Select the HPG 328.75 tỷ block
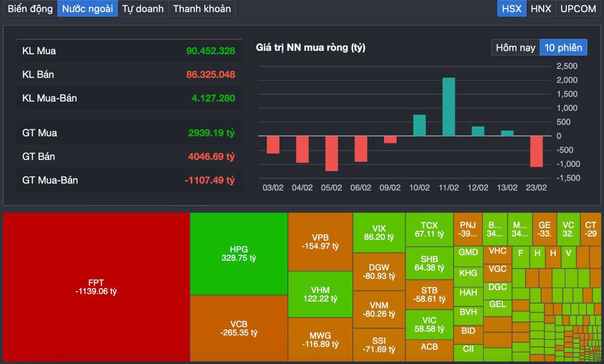Image resolution: width=604 pixels, height=364 pixels. tap(239, 254)
